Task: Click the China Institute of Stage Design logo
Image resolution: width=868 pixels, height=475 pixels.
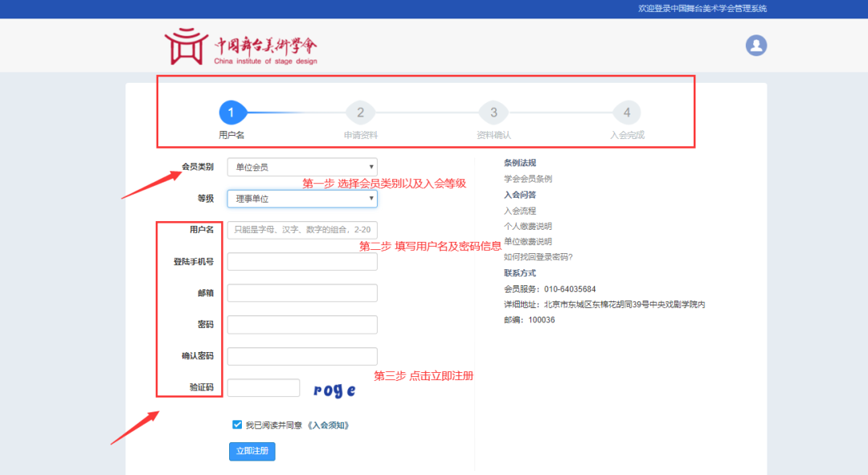Action: click(241, 47)
